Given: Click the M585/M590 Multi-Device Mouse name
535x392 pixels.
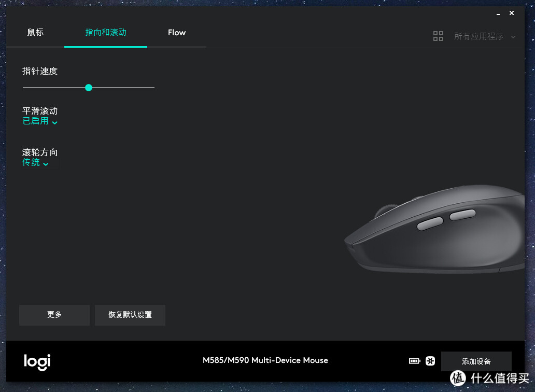Looking at the screenshot, I should 265,360.
